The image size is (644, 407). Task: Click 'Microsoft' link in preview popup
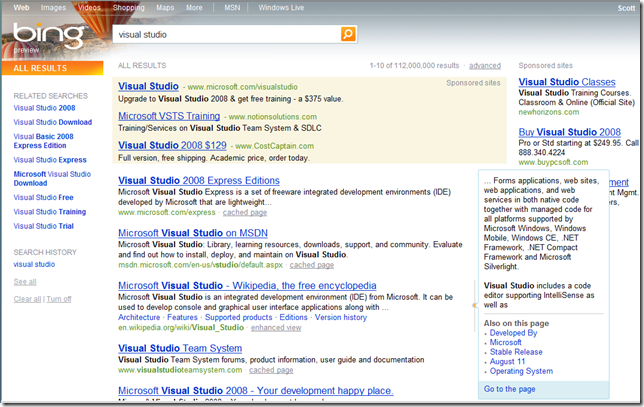coord(506,343)
